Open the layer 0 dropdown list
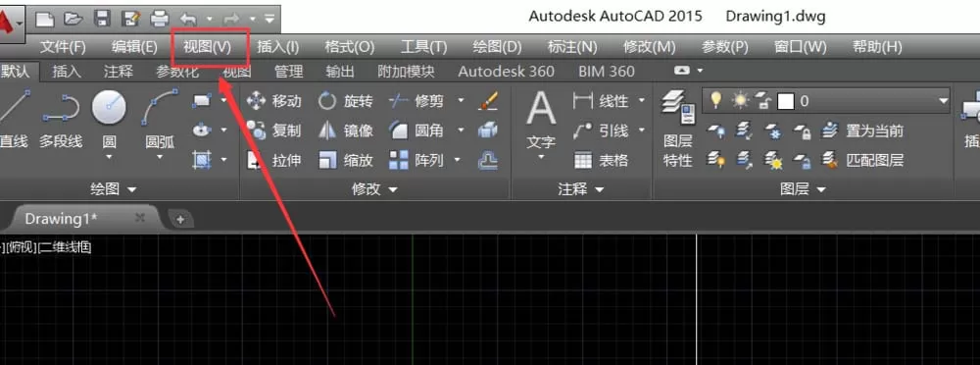 pyautogui.click(x=943, y=101)
